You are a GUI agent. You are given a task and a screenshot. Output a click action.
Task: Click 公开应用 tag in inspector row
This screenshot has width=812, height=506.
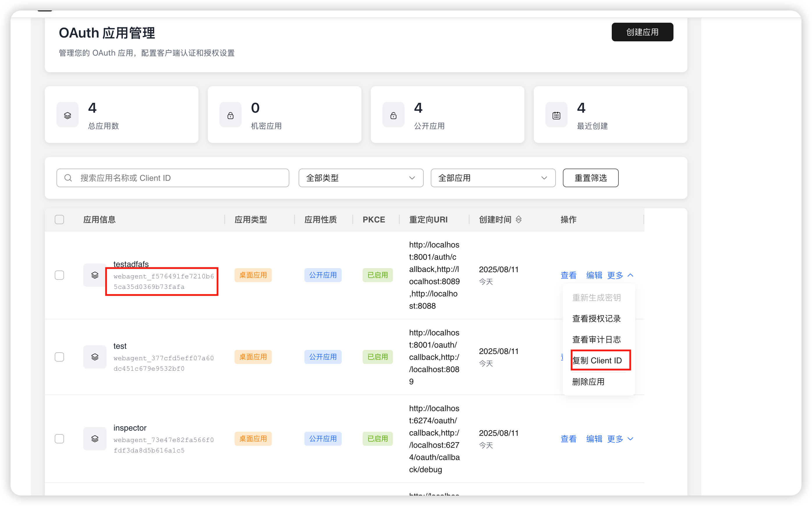(x=323, y=438)
